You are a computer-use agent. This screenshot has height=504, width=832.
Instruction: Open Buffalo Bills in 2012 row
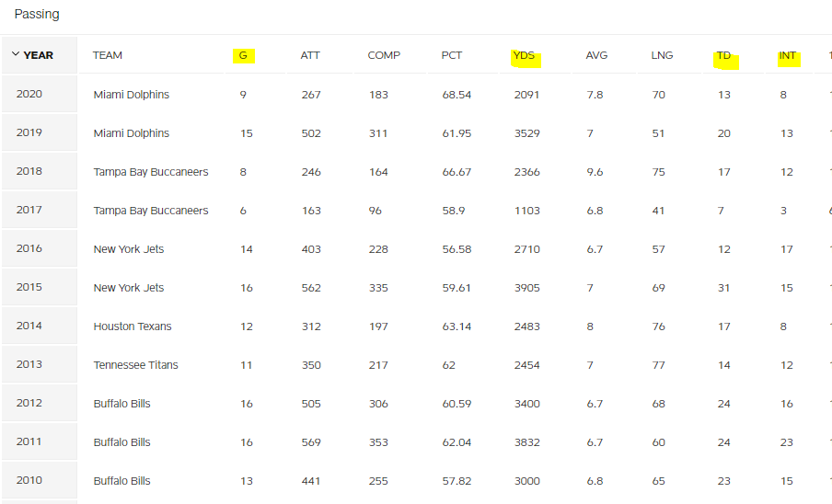121,404
